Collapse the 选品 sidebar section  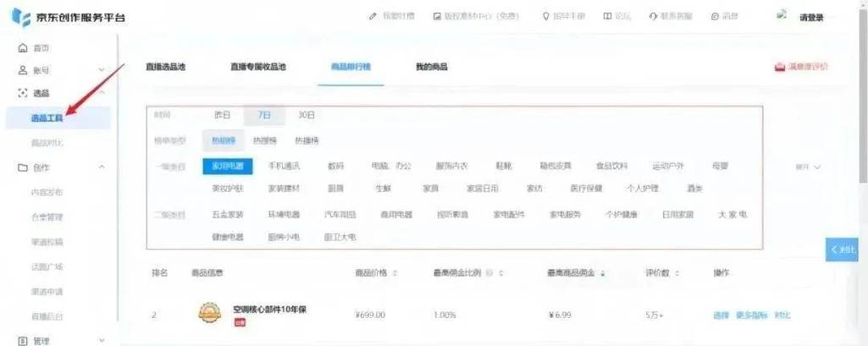tap(102, 93)
